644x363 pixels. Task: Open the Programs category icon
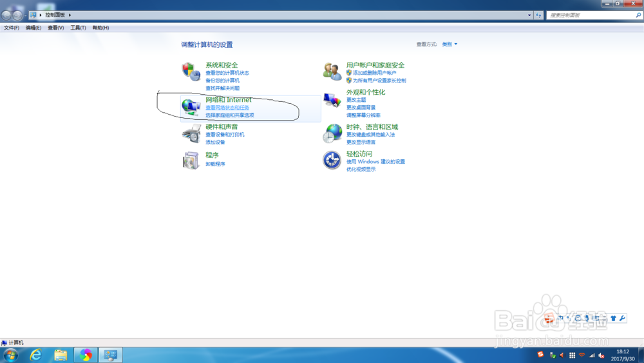tap(191, 161)
